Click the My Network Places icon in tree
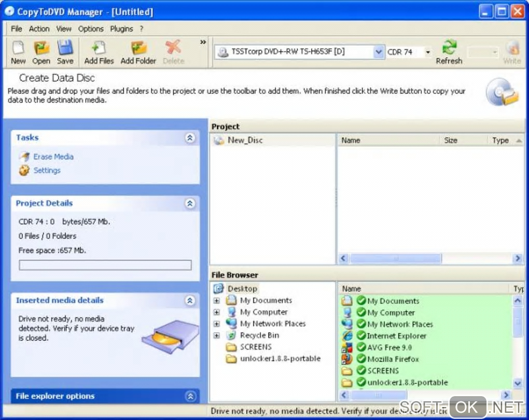 point(231,323)
